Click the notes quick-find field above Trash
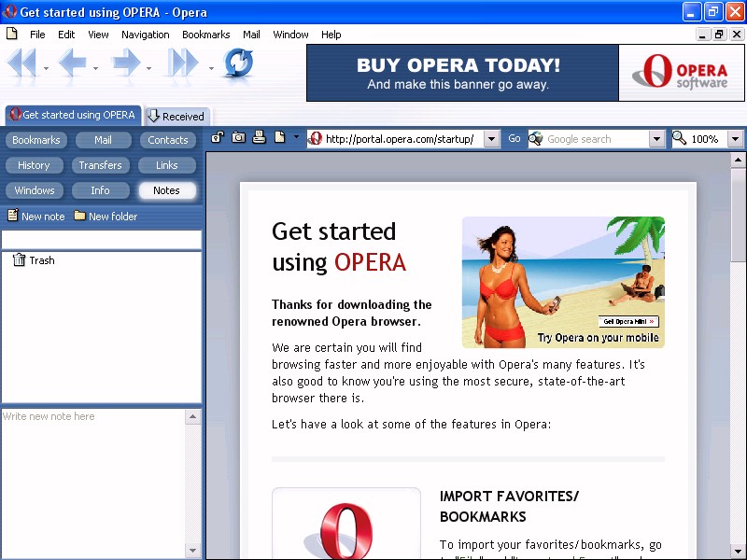 tap(102, 240)
